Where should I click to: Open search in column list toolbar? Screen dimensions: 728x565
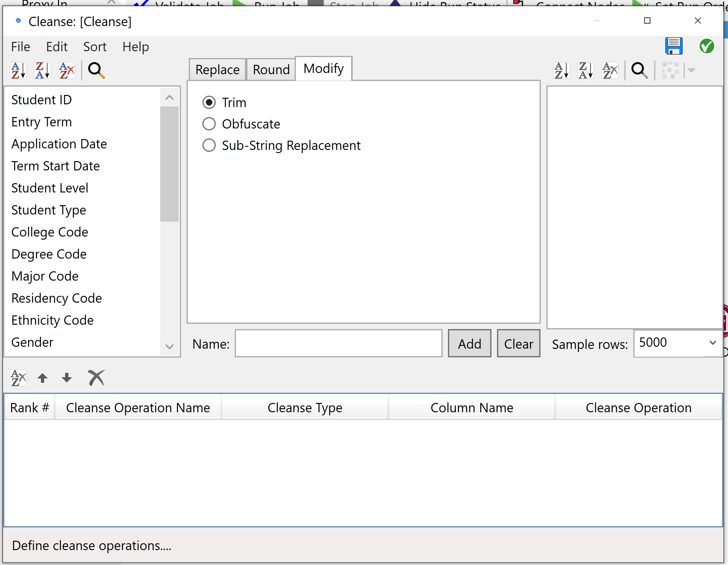click(96, 70)
